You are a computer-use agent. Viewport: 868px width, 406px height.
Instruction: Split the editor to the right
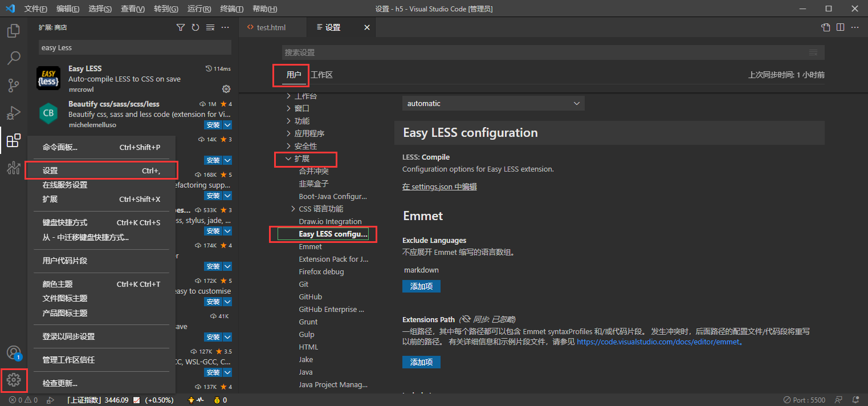(x=840, y=27)
